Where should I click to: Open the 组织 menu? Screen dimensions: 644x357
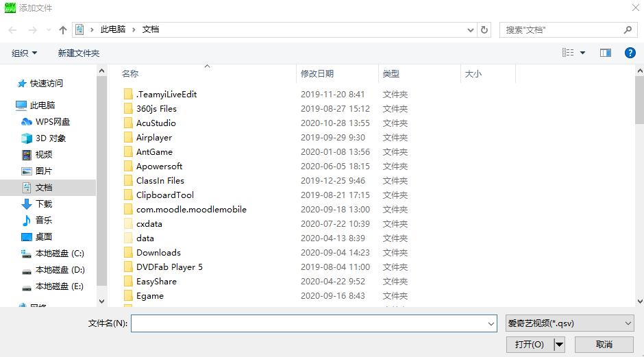coord(25,53)
